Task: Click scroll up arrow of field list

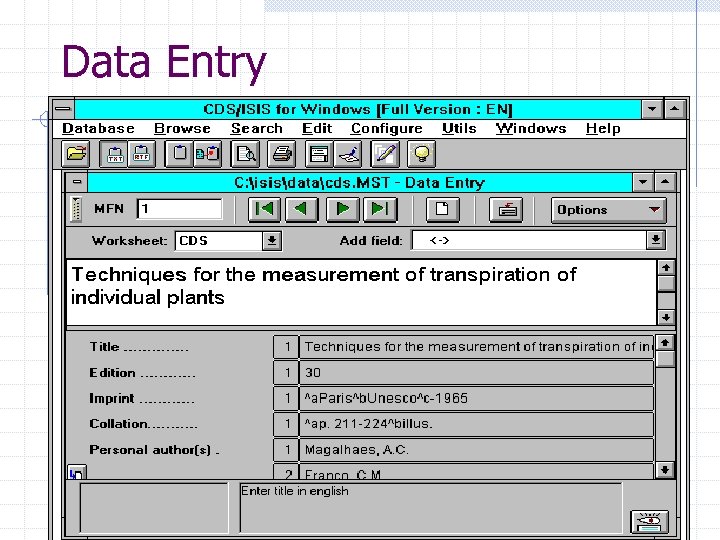Action: click(665, 343)
